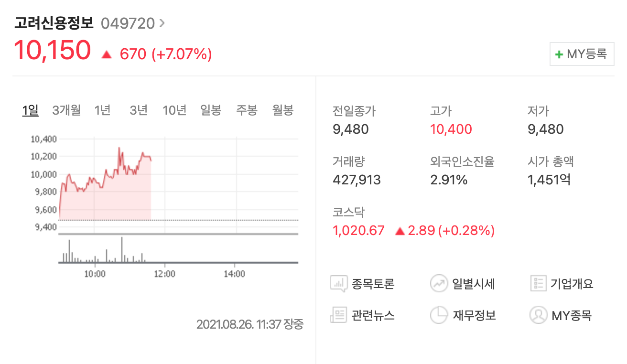Select the 월봉 monthly candle tab
The height and width of the screenshot is (364, 627).
click(283, 111)
